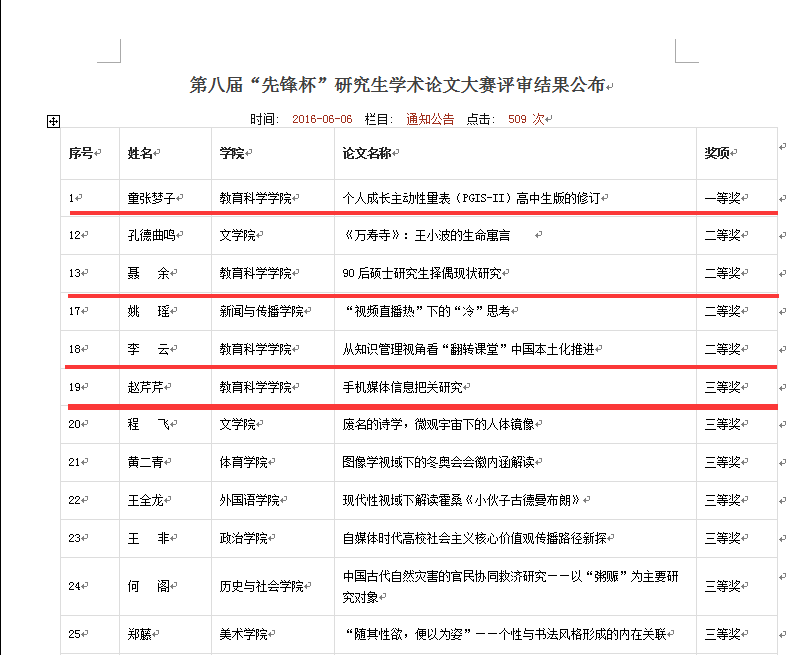Screen dimensions: 795x655
Task: Select the 序号 header cell
Action: pos(81,153)
